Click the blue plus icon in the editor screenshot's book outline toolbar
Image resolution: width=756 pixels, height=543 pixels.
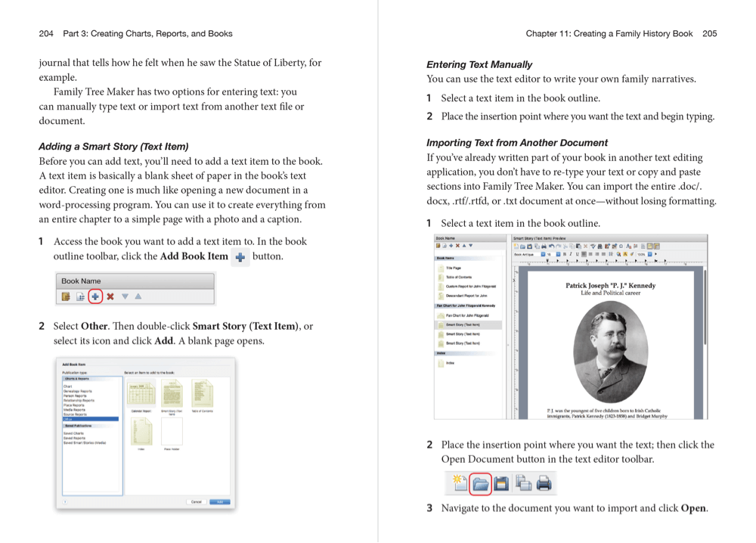click(451, 246)
